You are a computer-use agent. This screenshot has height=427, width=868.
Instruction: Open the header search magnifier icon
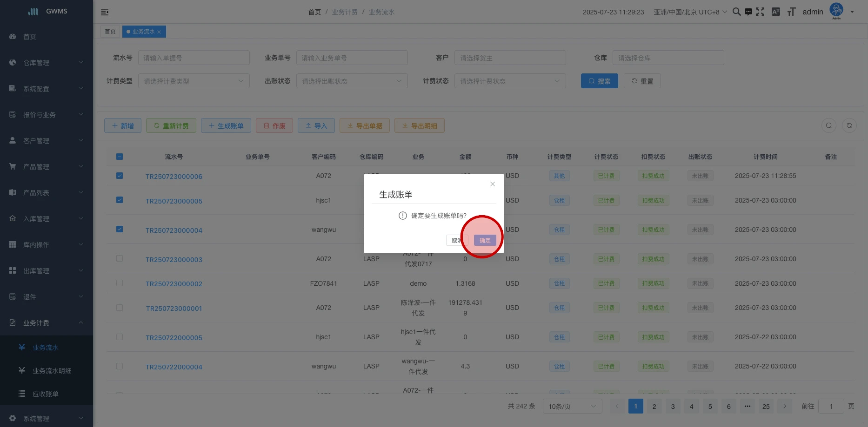(736, 12)
